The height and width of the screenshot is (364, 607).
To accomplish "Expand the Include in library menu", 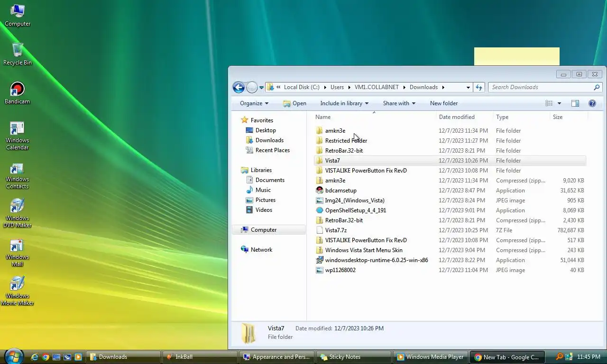I will 344,103.
